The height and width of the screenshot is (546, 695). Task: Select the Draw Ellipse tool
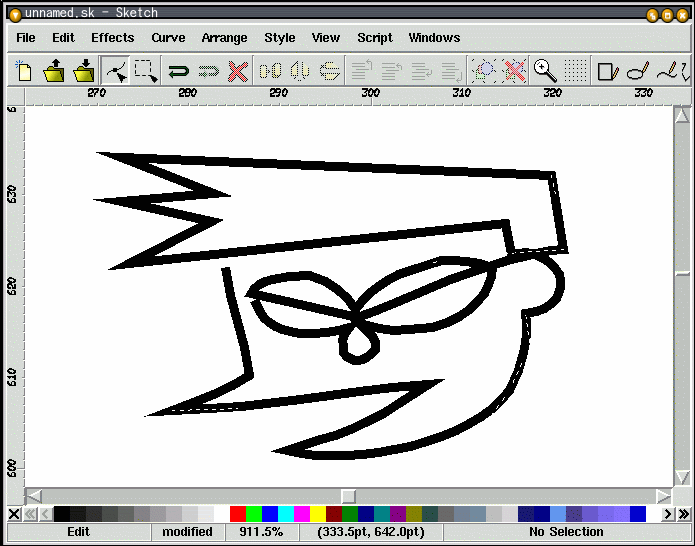(638, 71)
